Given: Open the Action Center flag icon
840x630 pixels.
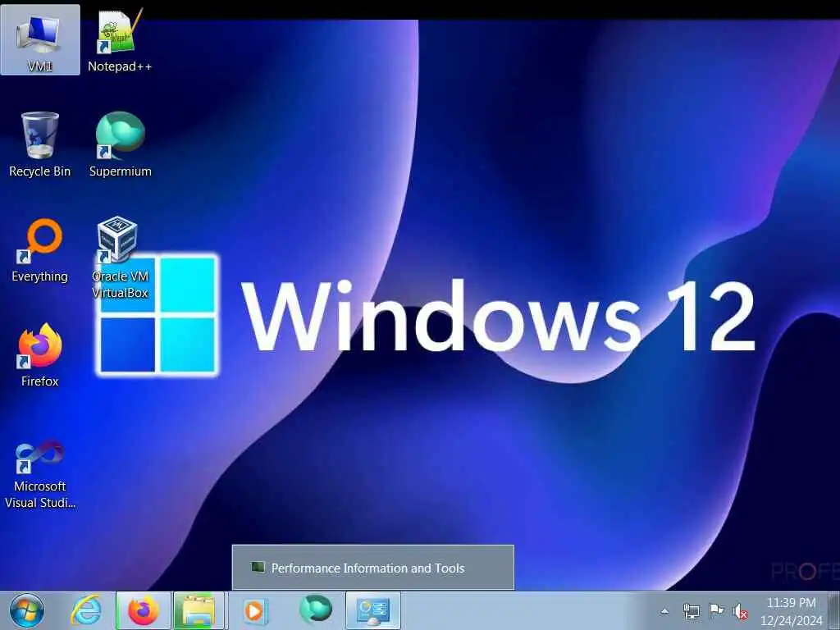Looking at the screenshot, I should coord(716,610).
